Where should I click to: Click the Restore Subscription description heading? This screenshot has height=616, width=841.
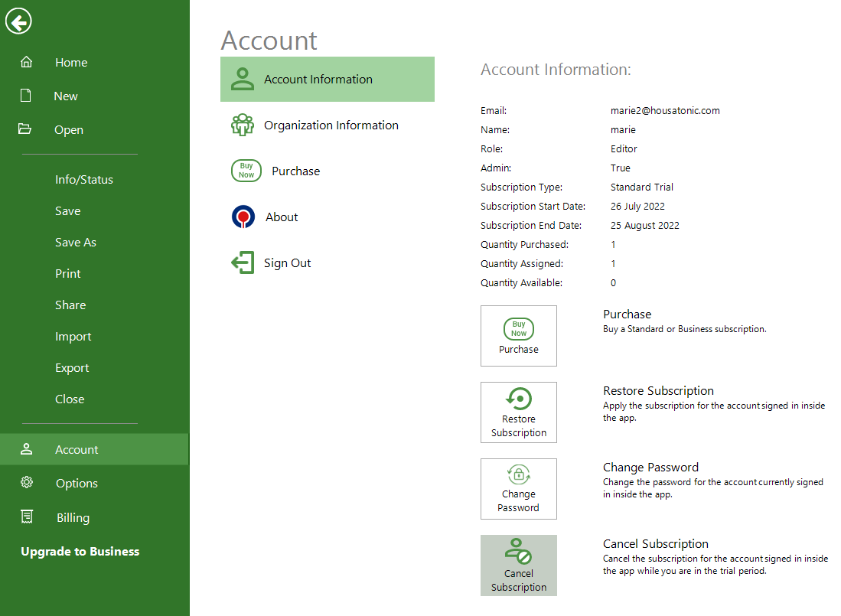point(658,391)
